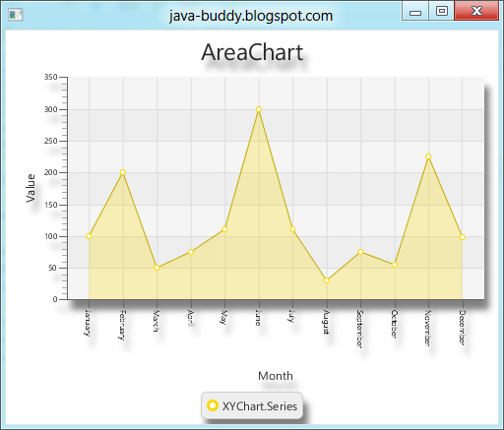Click the 350 y-axis tick label
Viewport: 504px width, 430px height.
click(51, 77)
